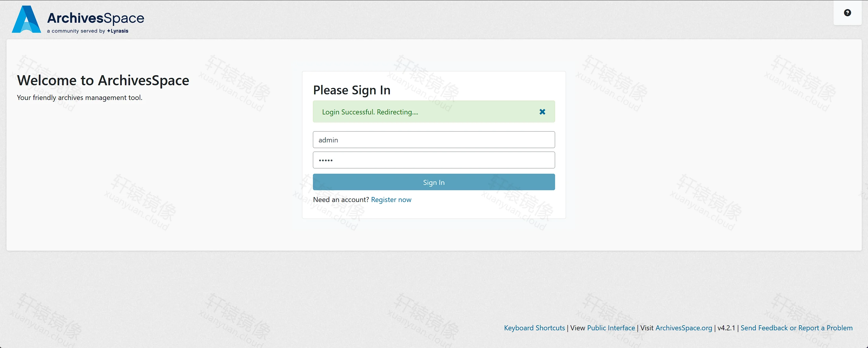The width and height of the screenshot is (868, 348).
Task: Open Keyboard Shortcuts link in footer
Action: (x=534, y=328)
